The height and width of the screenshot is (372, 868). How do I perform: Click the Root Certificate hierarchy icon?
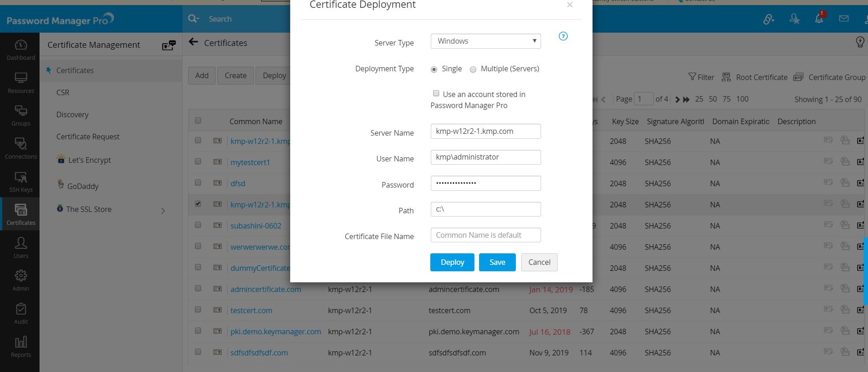(726, 77)
